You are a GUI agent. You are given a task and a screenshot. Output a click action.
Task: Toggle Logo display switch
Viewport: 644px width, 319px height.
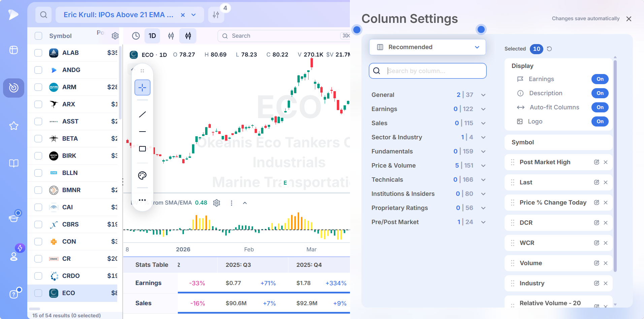600,121
